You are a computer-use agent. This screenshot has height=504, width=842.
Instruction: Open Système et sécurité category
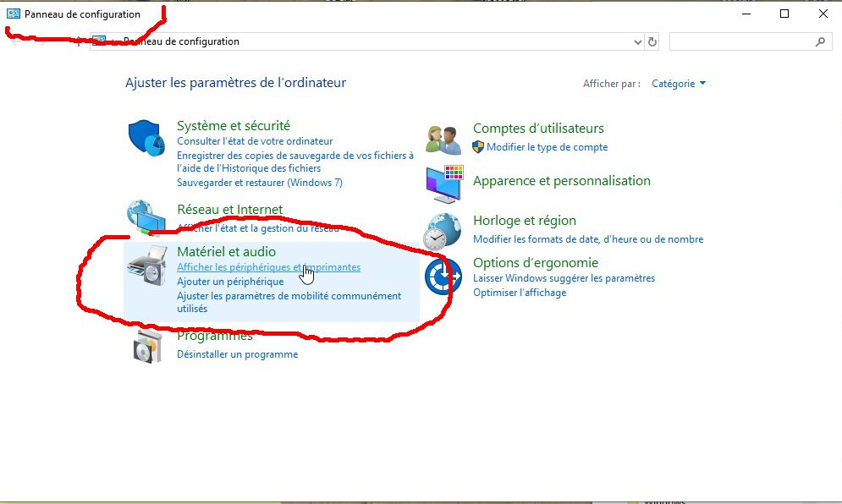tap(234, 126)
